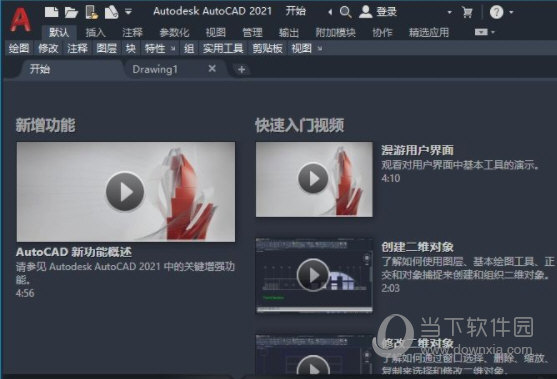Close the Drawing1 tab
The height and width of the screenshot is (379, 557).
(x=212, y=69)
